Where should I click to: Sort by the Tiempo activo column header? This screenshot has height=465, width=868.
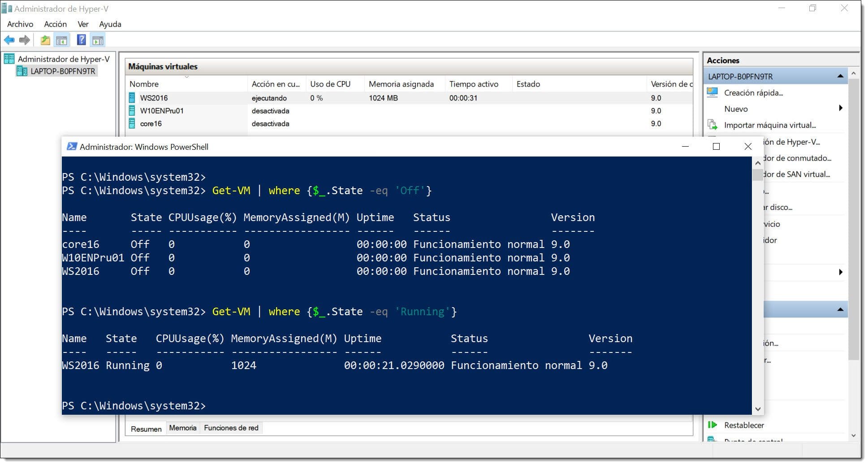[x=479, y=84]
